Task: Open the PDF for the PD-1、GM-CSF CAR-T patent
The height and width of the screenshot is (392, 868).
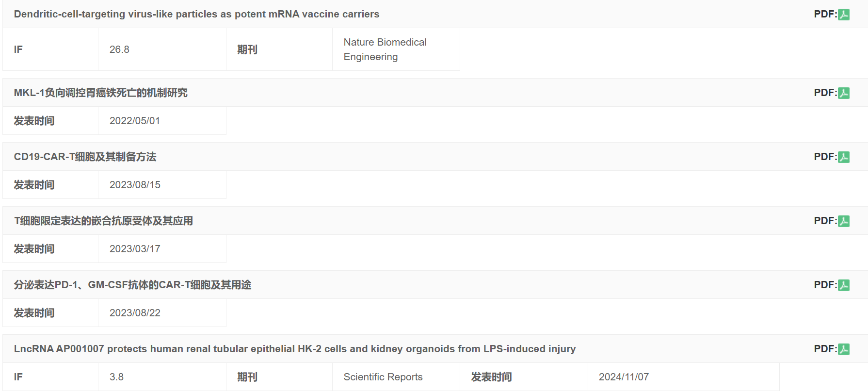Action: click(844, 285)
